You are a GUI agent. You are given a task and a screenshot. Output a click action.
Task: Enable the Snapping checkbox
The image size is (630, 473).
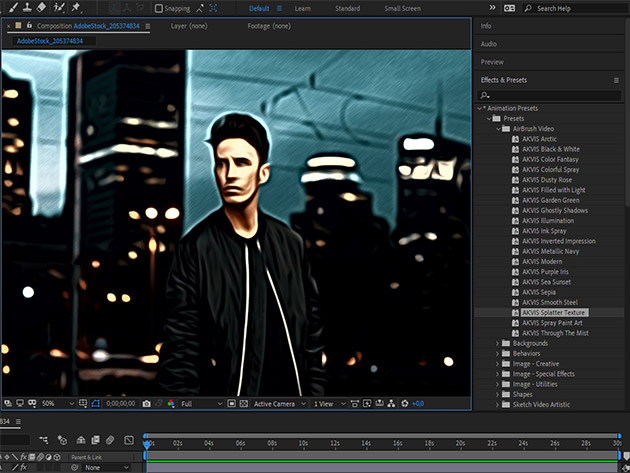[159, 8]
